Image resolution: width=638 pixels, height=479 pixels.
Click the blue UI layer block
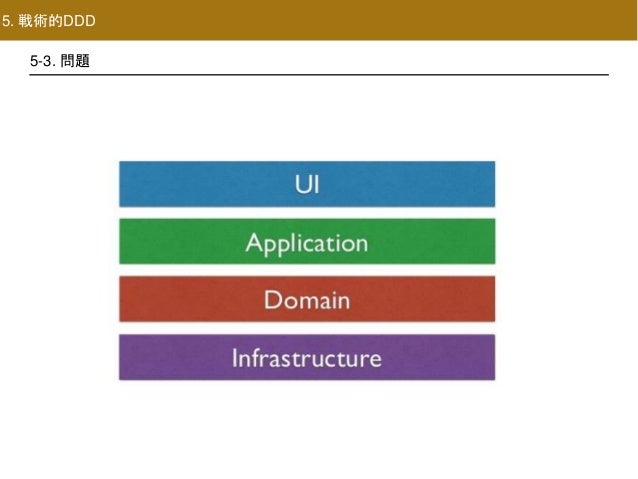point(307,184)
